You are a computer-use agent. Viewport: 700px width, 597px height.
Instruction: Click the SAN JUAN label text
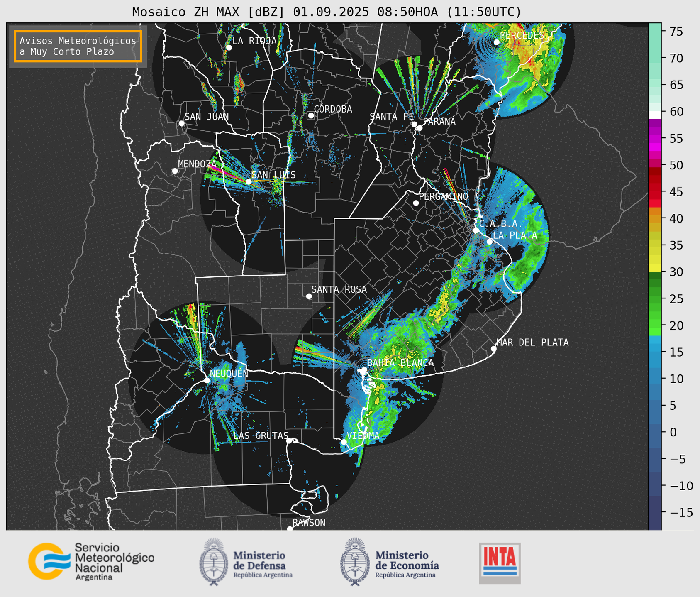(206, 117)
